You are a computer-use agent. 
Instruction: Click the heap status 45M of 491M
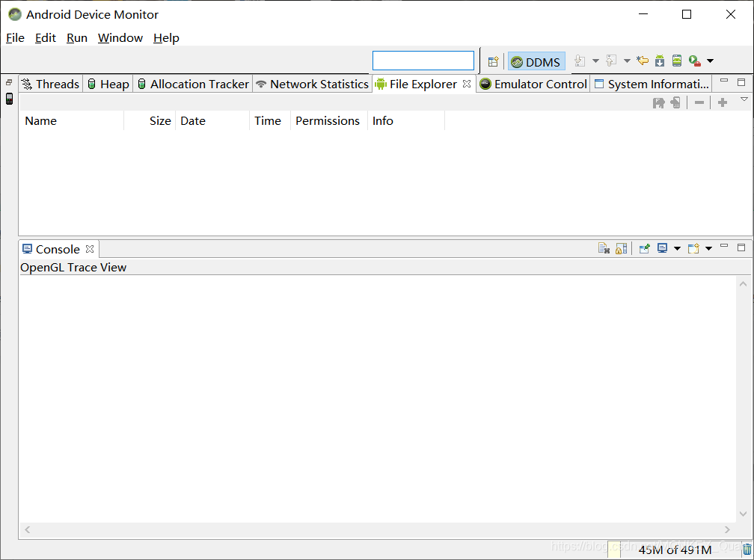674,550
